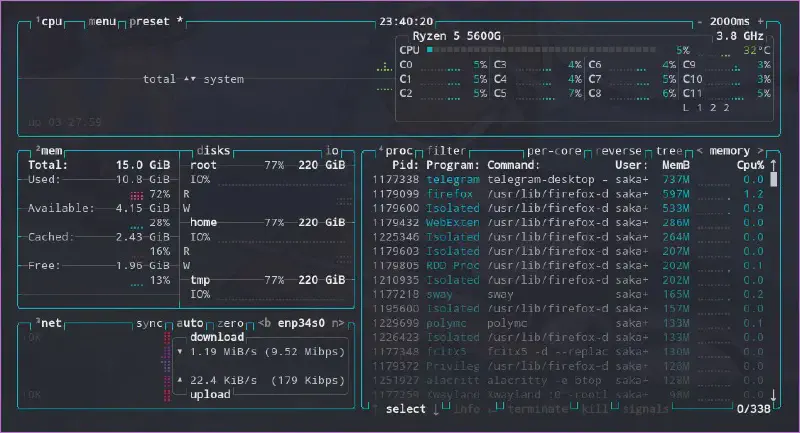Cycle the preset layout option

coord(150,21)
